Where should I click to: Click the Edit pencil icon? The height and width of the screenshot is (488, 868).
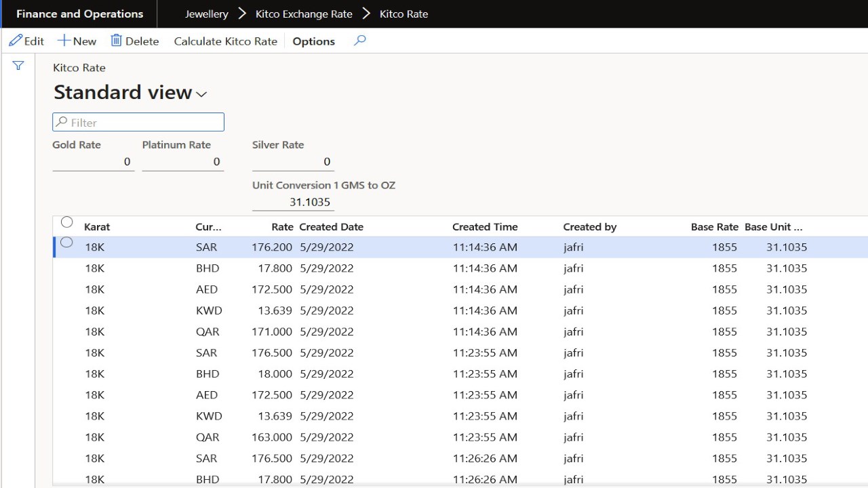coord(15,41)
